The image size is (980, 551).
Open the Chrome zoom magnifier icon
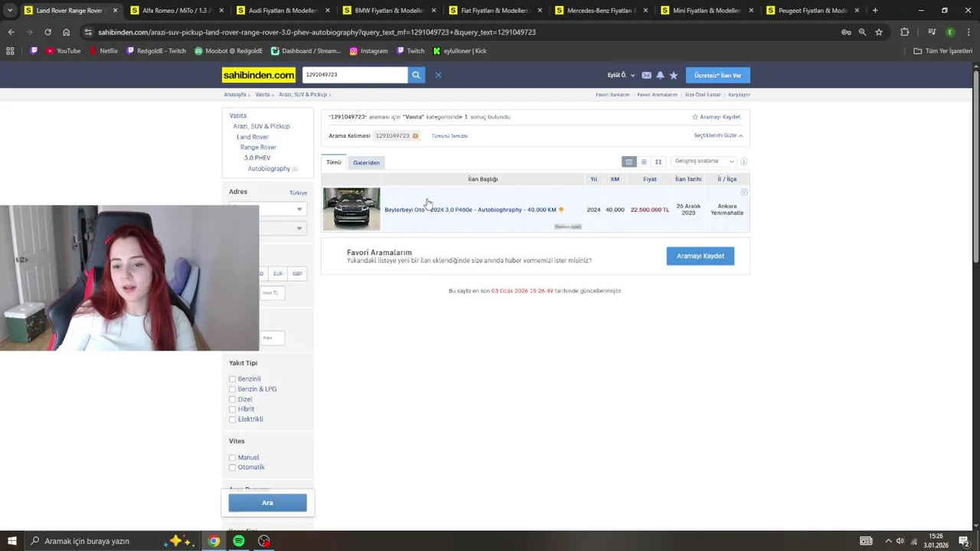[x=862, y=32]
